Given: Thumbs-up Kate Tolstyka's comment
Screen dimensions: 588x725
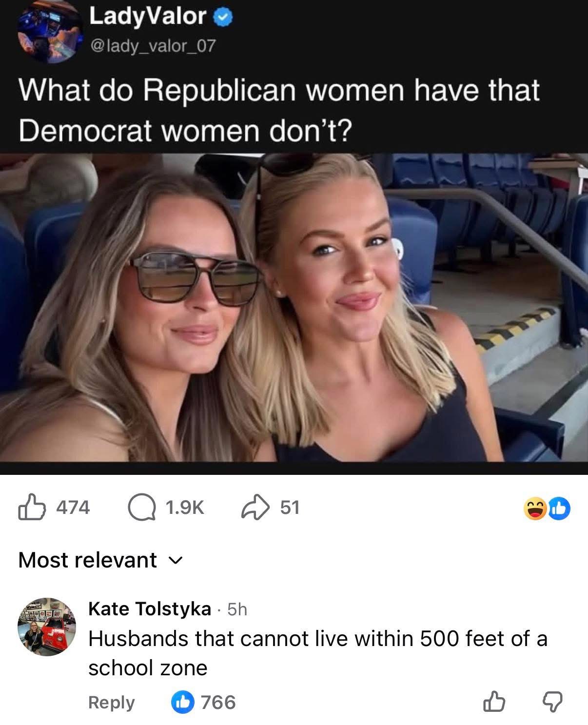Looking at the screenshot, I should (494, 702).
